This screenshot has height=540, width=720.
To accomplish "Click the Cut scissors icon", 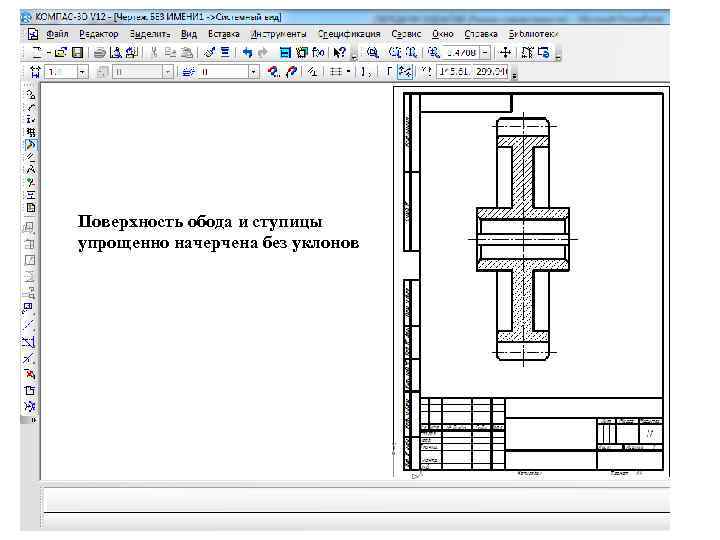I will click(154, 53).
